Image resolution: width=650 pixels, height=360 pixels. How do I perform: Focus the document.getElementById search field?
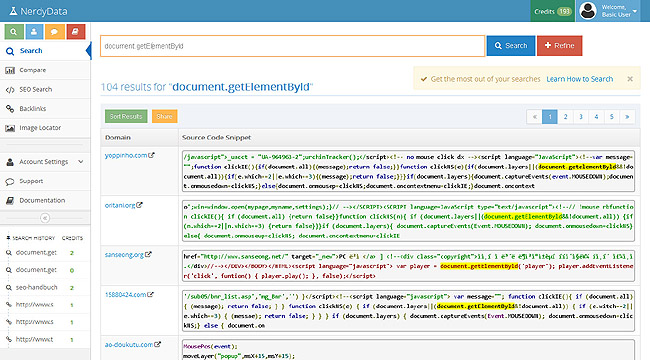point(292,46)
